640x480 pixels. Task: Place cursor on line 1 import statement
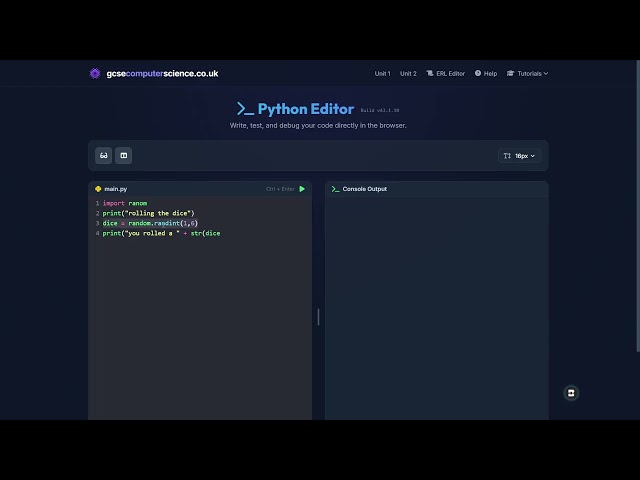[125, 203]
